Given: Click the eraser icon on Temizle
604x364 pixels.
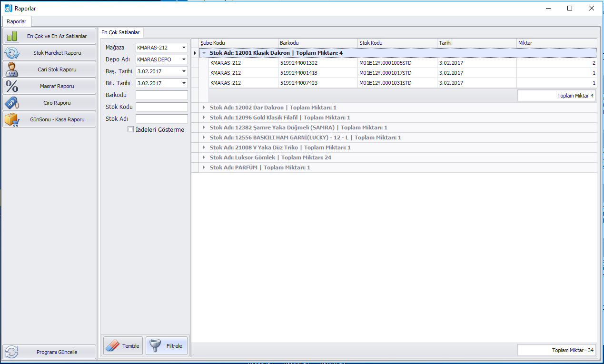Looking at the screenshot, I should coord(112,346).
